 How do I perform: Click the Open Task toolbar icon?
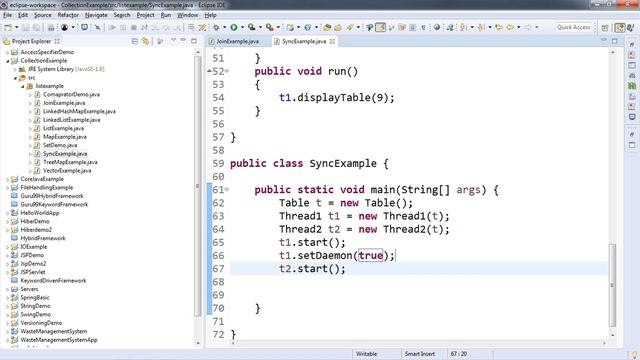[338, 27]
